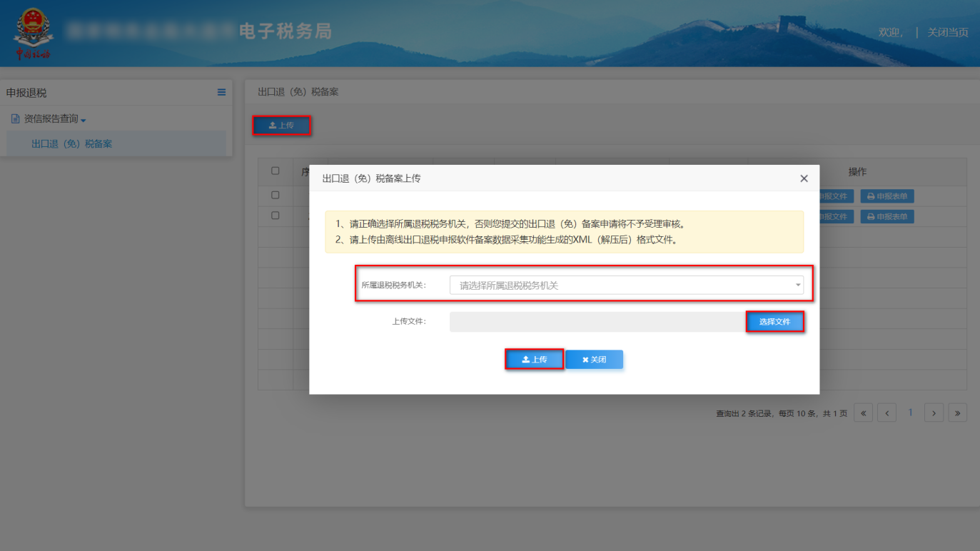The width and height of the screenshot is (980, 551).
Task: Check the second table row's checkbox
Action: point(276,216)
